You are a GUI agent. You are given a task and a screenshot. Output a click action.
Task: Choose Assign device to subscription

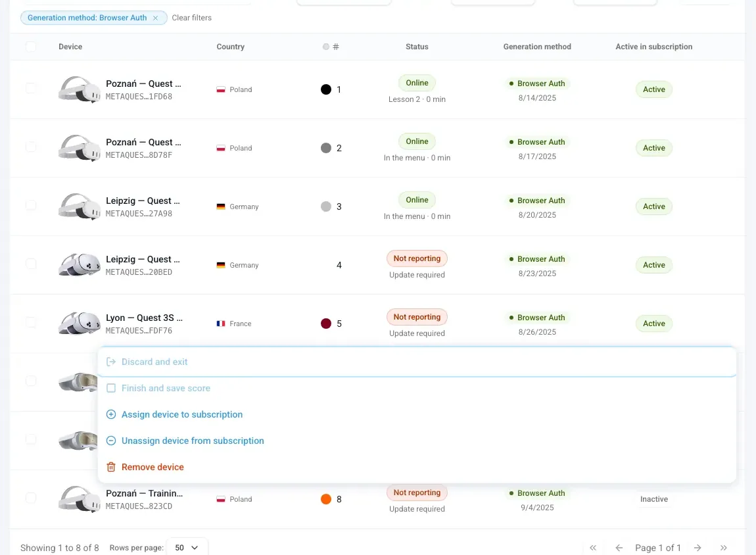[x=181, y=414]
